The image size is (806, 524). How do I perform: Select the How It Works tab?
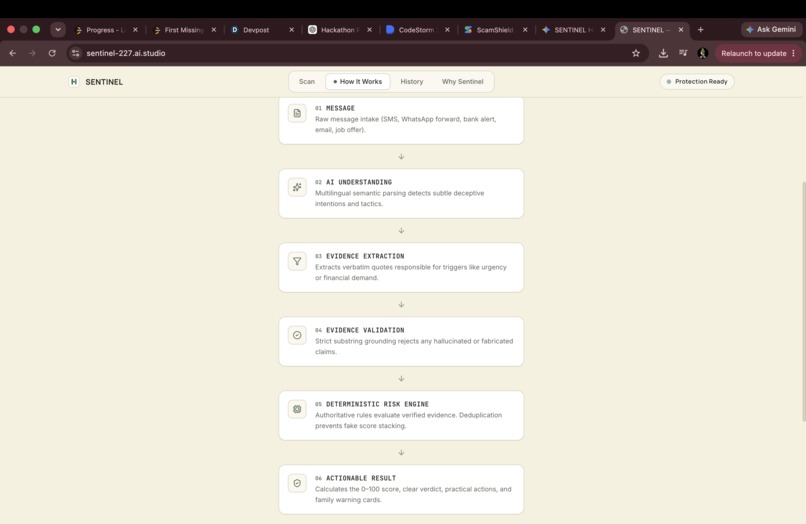click(x=358, y=82)
